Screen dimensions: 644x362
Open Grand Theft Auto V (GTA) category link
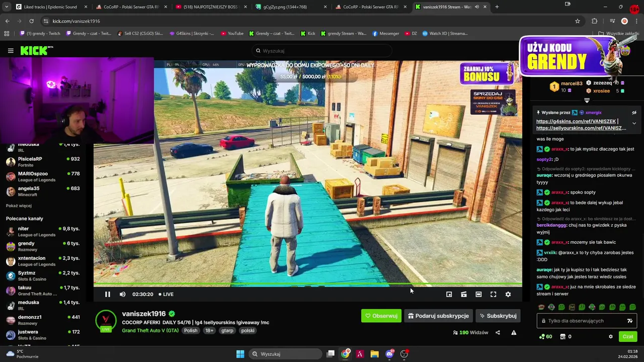[150, 330]
